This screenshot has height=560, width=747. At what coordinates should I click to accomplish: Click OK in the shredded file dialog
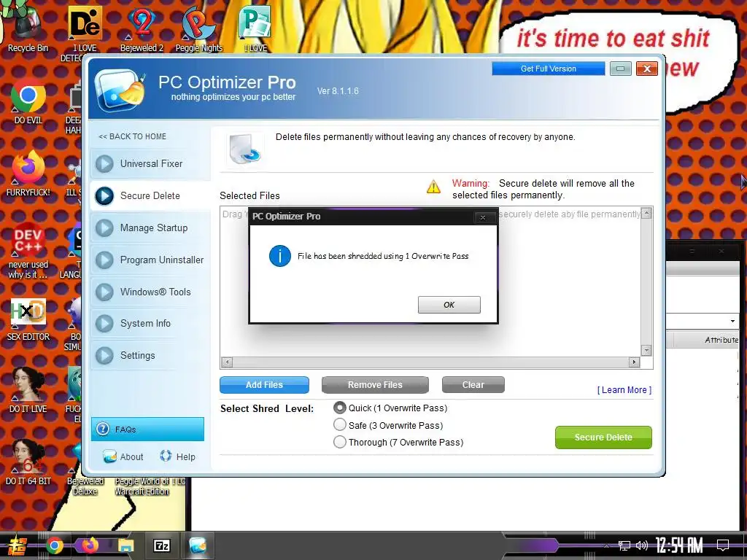click(x=449, y=305)
